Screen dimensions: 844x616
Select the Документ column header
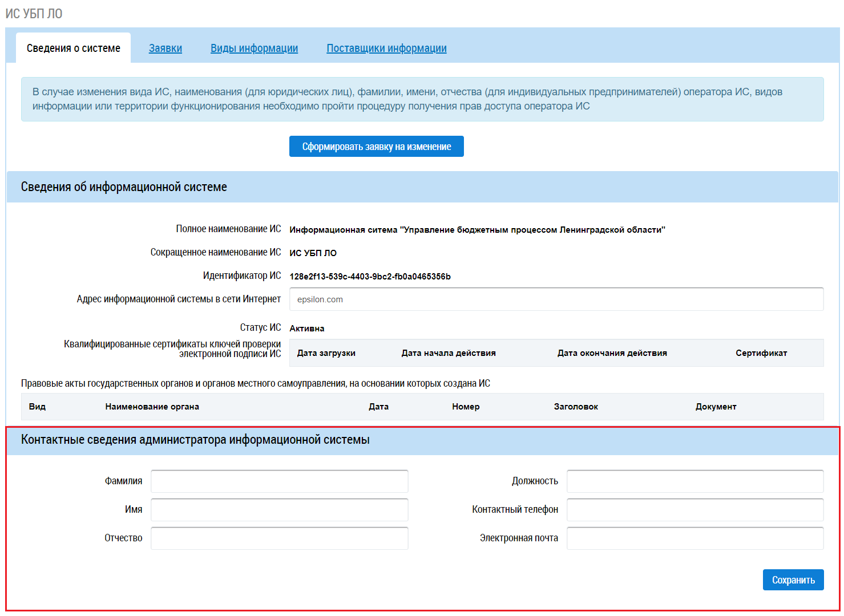(x=716, y=407)
